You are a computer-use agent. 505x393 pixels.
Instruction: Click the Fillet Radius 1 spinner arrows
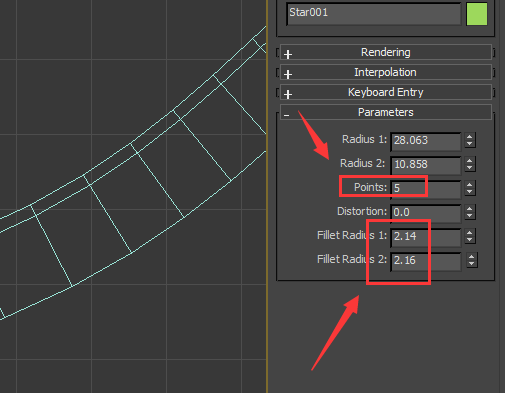470,236
